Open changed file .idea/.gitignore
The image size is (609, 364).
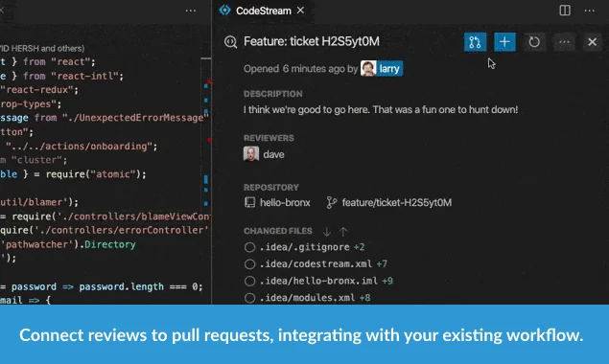coord(305,247)
